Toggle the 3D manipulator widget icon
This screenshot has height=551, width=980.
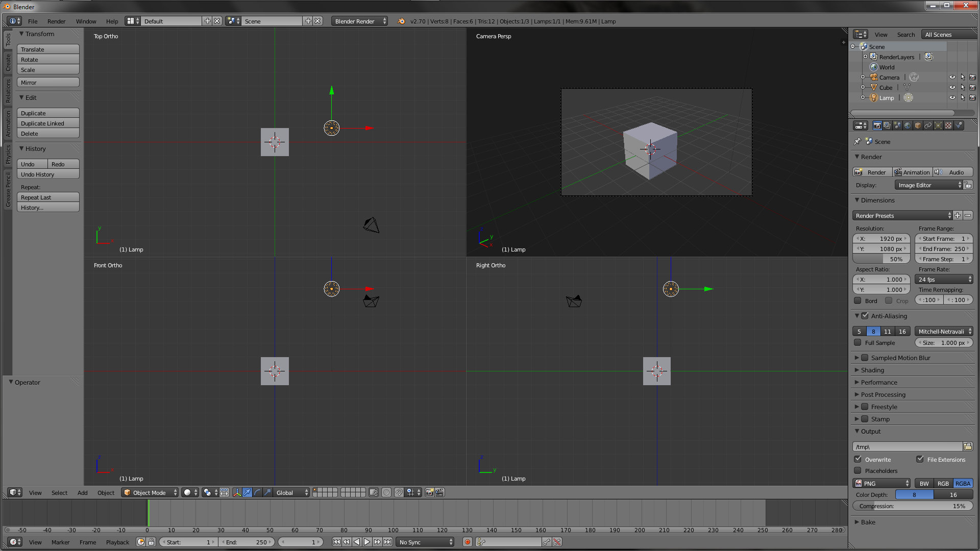coord(237,492)
